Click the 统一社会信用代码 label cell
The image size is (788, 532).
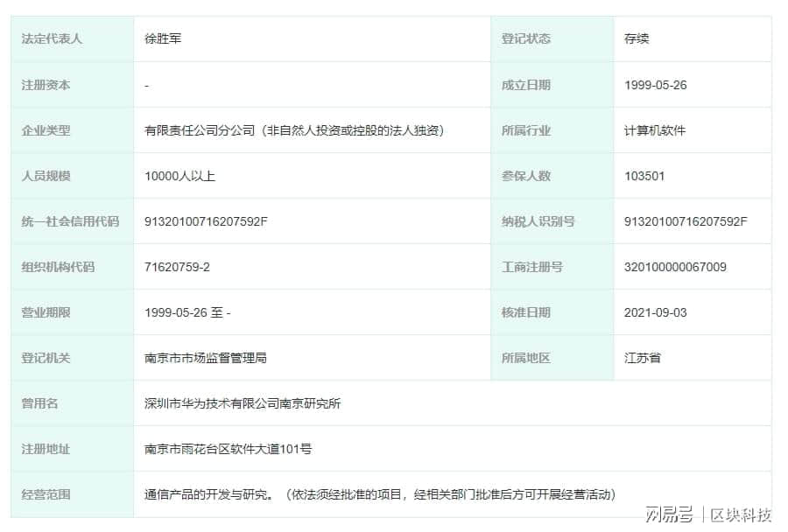[x=73, y=221]
